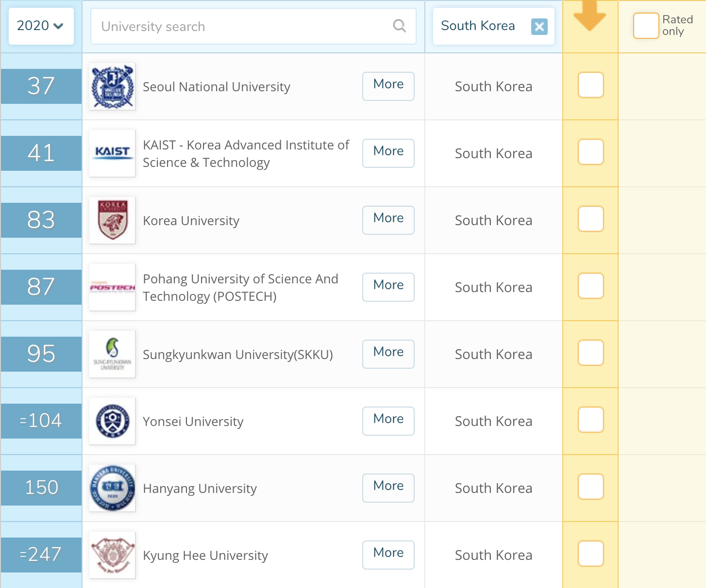Open the Pohang University (POSTECH) link

coord(241,288)
